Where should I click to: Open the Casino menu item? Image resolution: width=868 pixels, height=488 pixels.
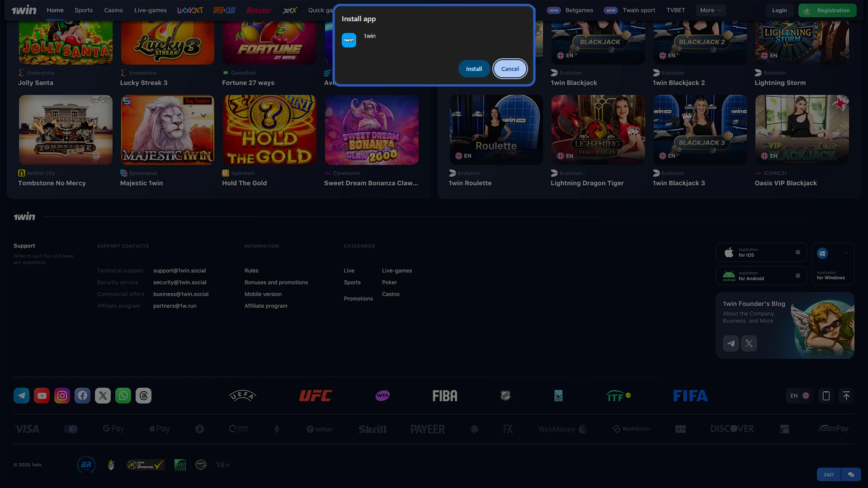point(113,10)
